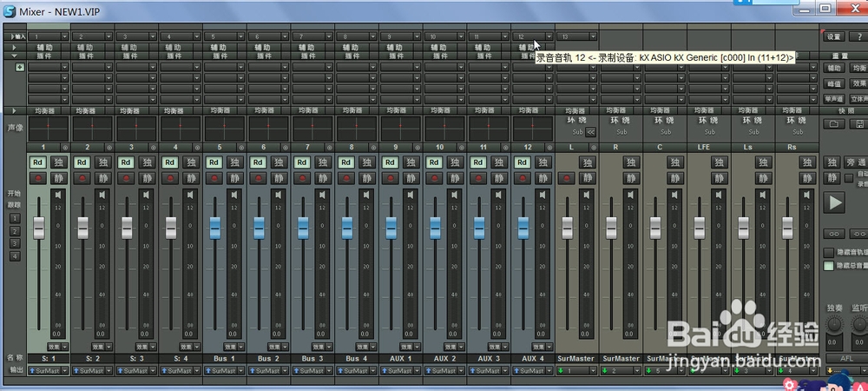Select fader group 2 button
This screenshot has height=391, width=868.
(x=15, y=231)
